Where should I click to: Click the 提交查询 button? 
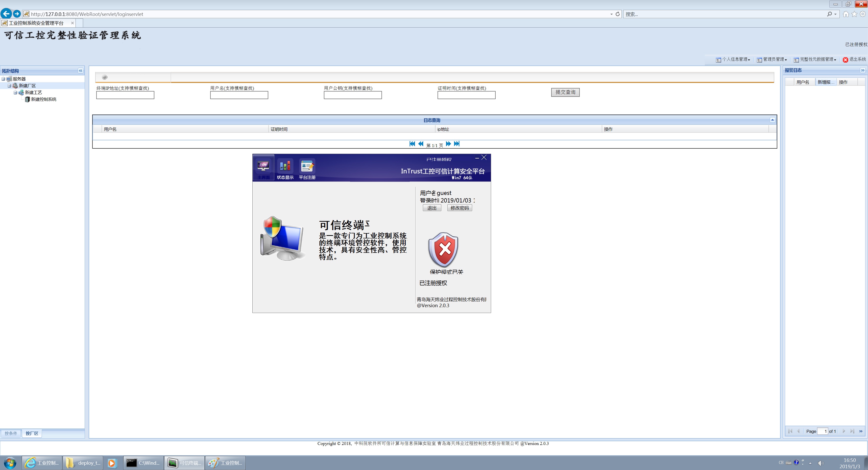[x=565, y=92]
